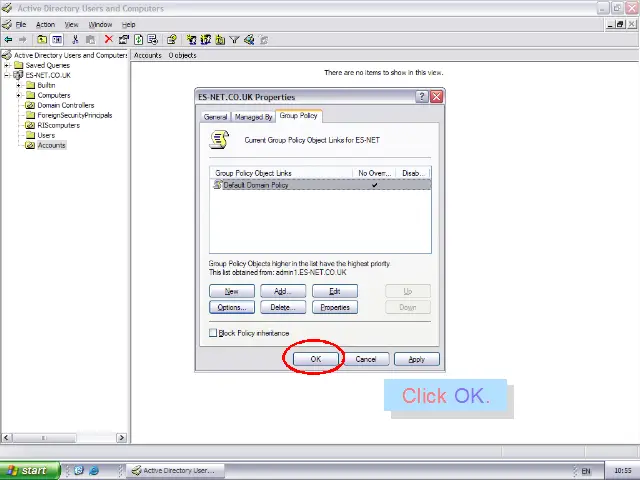This screenshot has width=640, height=480.
Task: Open the Help toolbar icon
Action: coord(171,40)
